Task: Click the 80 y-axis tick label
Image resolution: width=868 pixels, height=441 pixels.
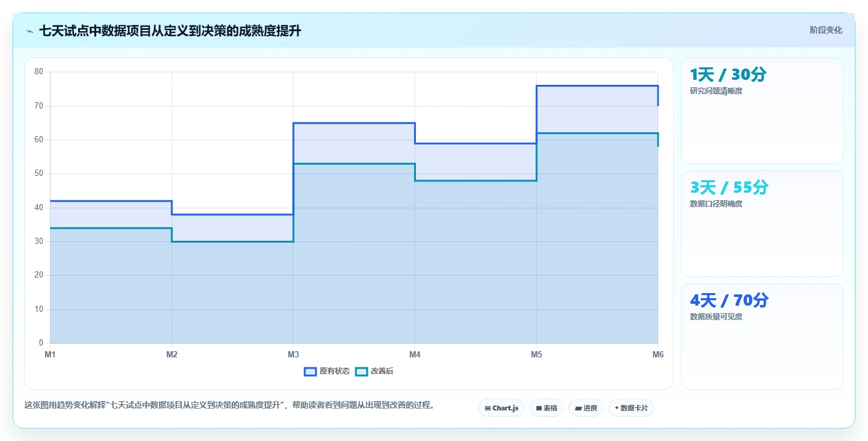Action: point(39,72)
